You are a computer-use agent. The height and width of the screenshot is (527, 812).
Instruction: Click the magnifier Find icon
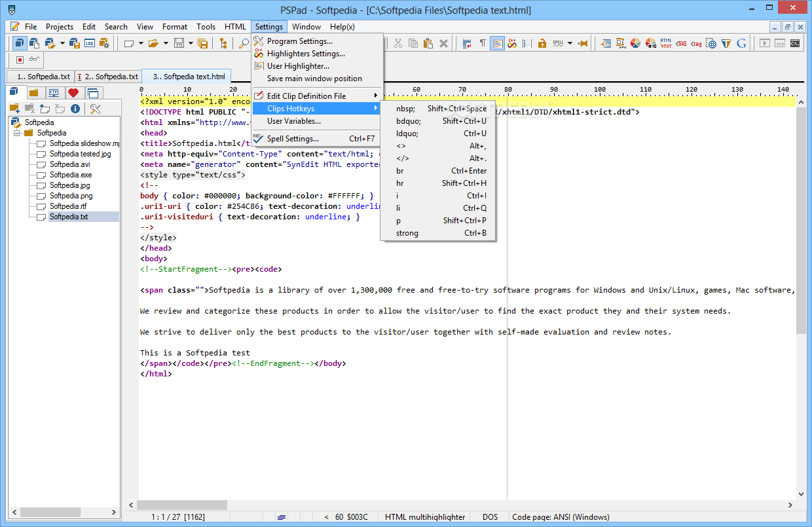[243, 43]
